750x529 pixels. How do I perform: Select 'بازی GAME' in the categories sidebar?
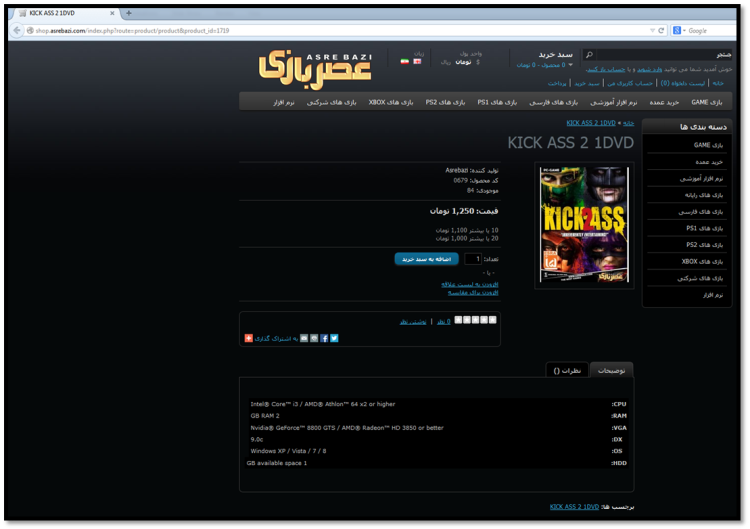pos(708,145)
